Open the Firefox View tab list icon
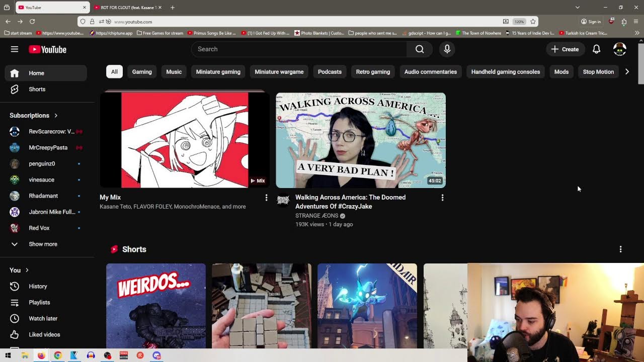 click(7, 8)
